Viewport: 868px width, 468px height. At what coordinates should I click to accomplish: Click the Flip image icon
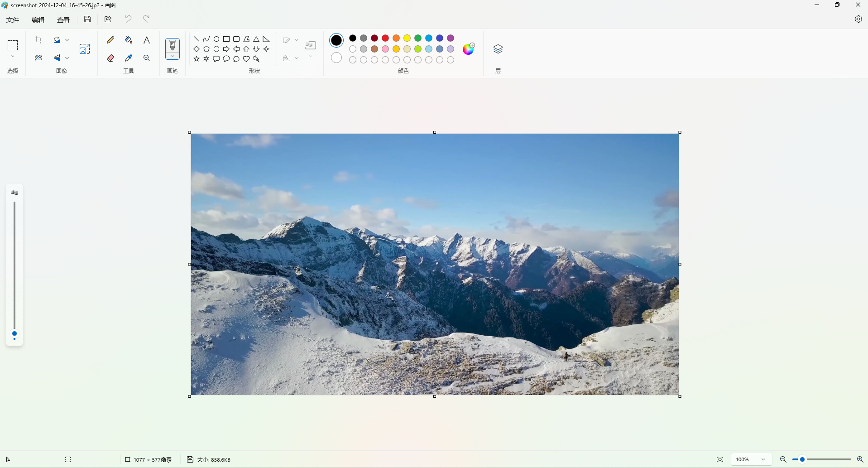[x=57, y=58]
